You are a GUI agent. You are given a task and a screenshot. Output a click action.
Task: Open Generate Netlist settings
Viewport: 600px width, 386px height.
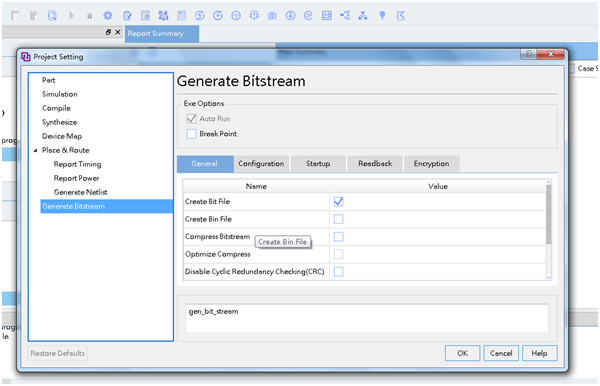(80, 192)
